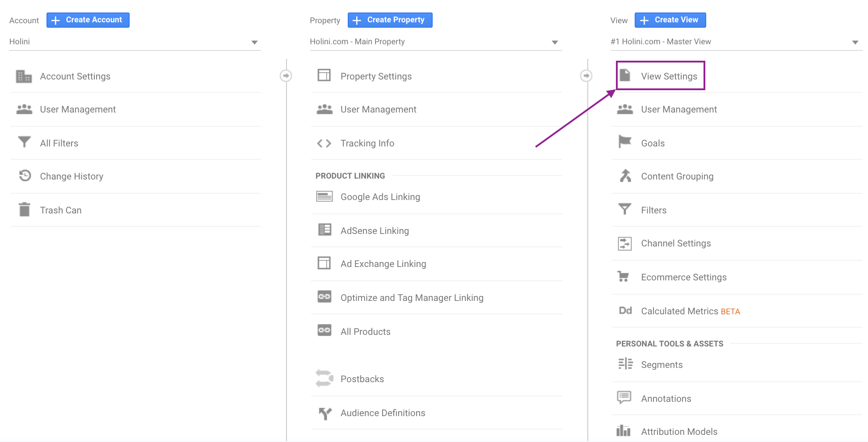The image size is (868, 442).
Task: Open User Management text in the Account column
Action: [78, 109]
